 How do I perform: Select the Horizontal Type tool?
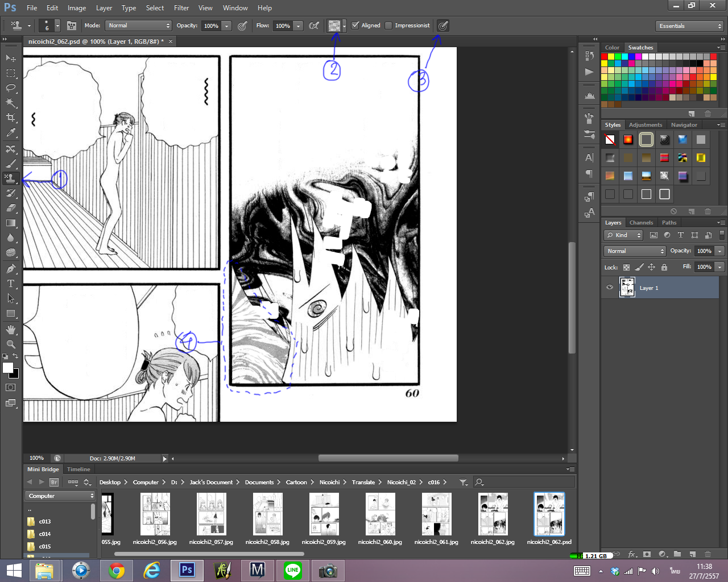[11, 284]
